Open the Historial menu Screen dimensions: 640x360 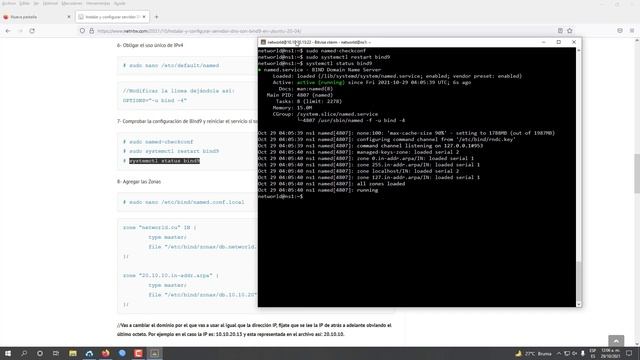(50, 3)
